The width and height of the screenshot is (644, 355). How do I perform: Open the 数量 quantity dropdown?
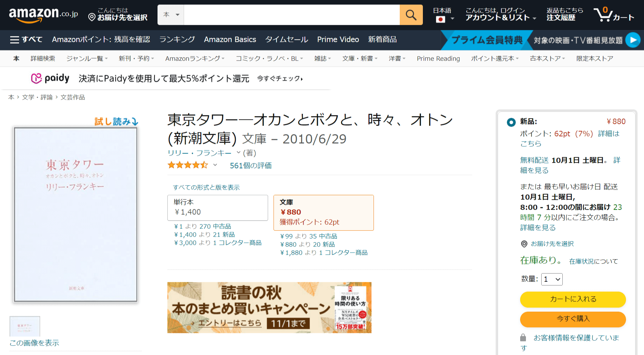551,279
